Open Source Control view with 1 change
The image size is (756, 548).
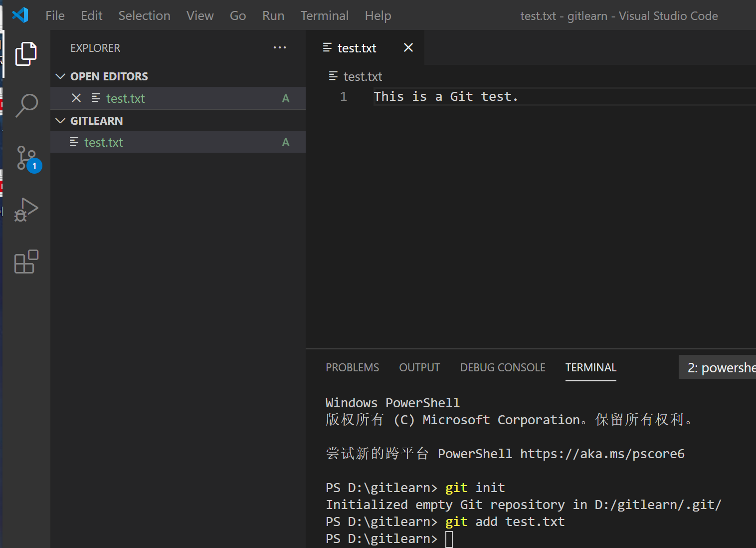[28, 159]
